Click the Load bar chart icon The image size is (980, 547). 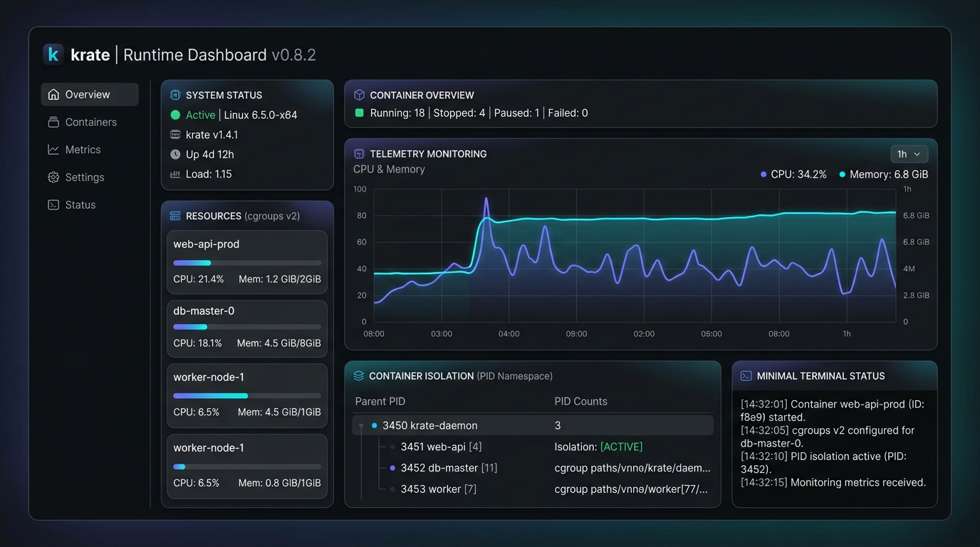tap(175, 174)
